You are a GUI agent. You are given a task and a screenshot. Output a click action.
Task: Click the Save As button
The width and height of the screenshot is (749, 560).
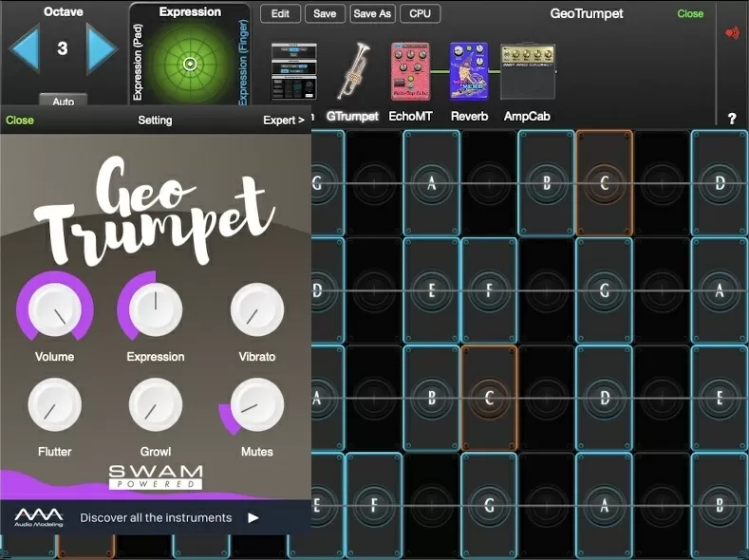tap(372, 14)
